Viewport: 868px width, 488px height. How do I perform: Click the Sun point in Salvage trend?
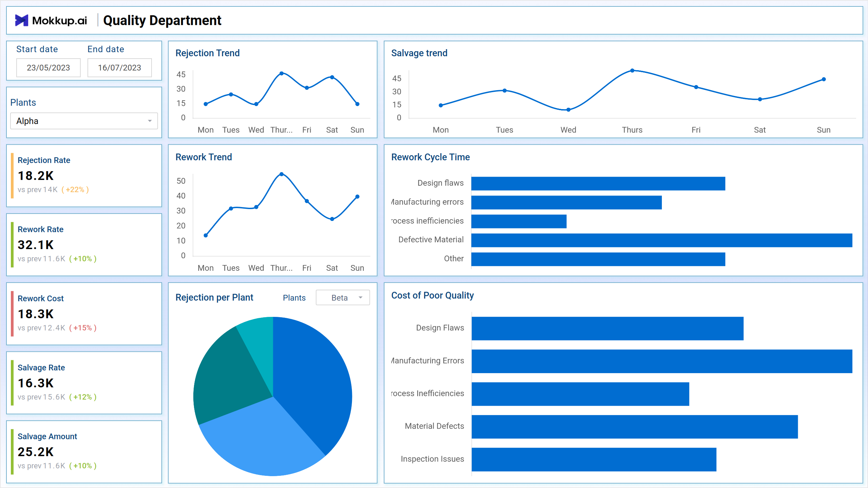824,79
